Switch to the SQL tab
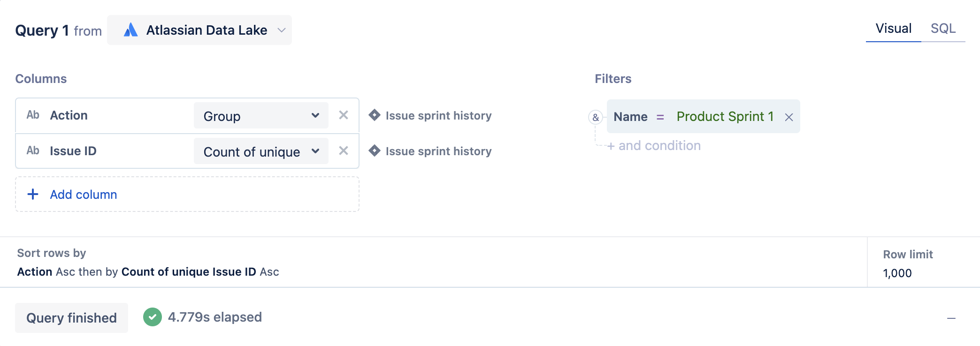980x346 pixels. (943, 29)
